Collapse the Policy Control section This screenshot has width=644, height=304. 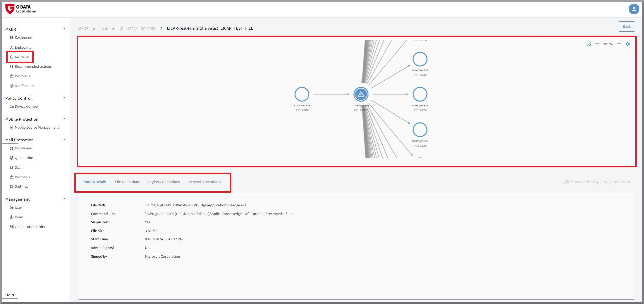pos(64,98)
